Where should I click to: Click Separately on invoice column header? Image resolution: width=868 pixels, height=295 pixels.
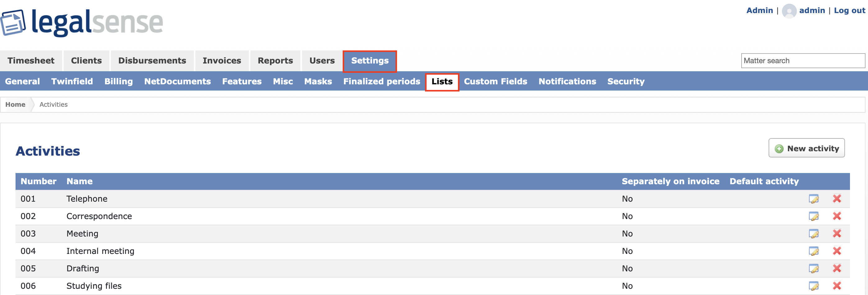670,182
